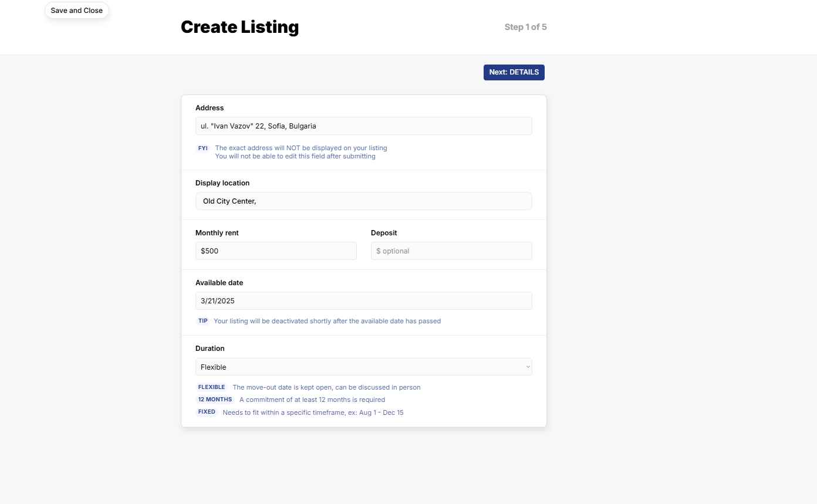Click the Create Listing heading

(x=239, y=27)
